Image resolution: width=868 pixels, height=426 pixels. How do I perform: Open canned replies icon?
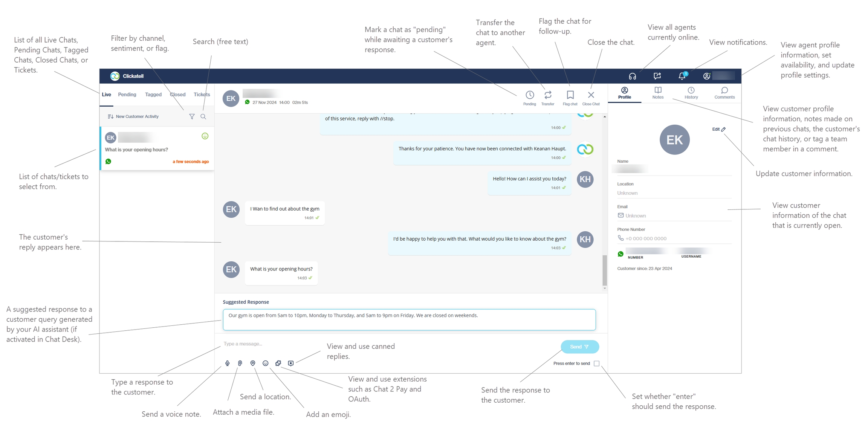pyautogui.click(x=291, y=363)
